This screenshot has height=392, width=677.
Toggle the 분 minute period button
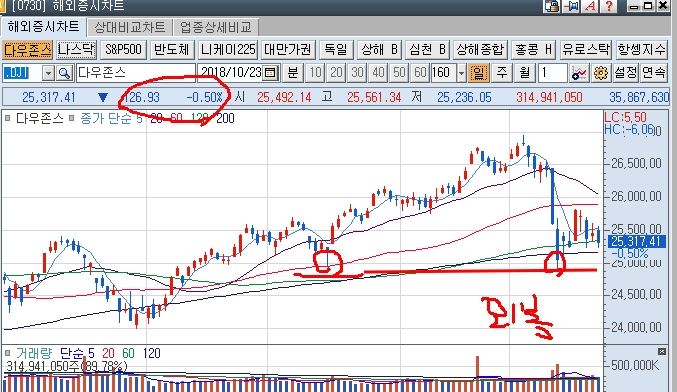(x=292, y=73)
